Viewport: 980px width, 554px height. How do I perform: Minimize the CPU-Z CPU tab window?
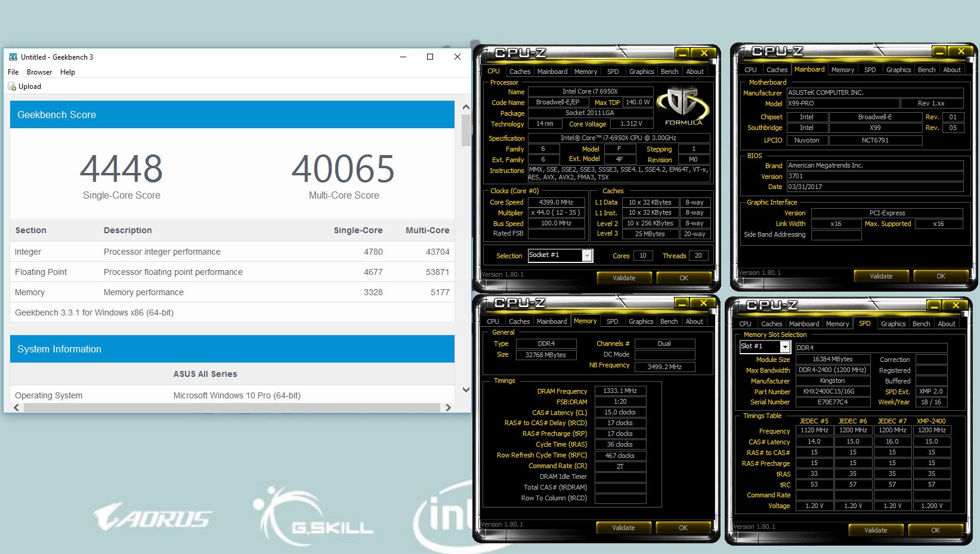[x=683, y=53]
